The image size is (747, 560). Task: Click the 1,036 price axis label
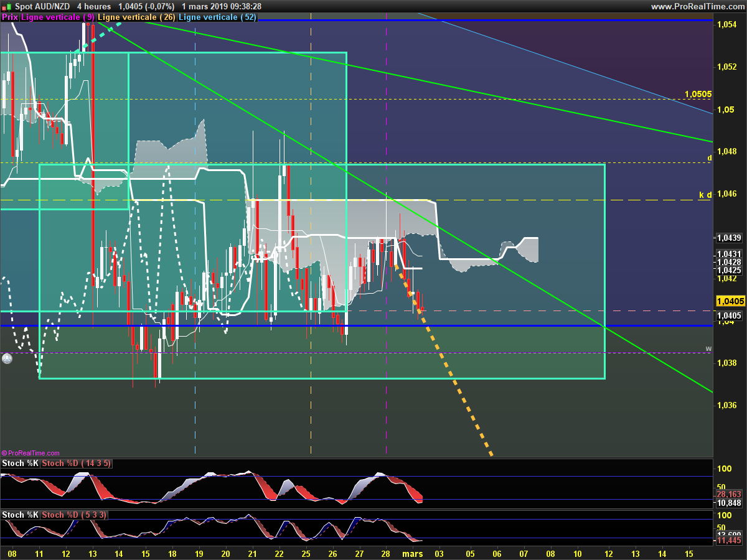pos(727,406)
